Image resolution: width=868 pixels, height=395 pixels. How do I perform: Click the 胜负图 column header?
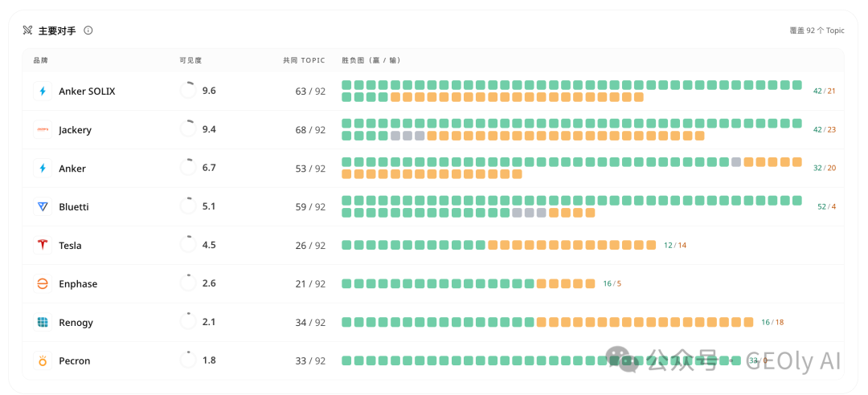pos(371,60)
